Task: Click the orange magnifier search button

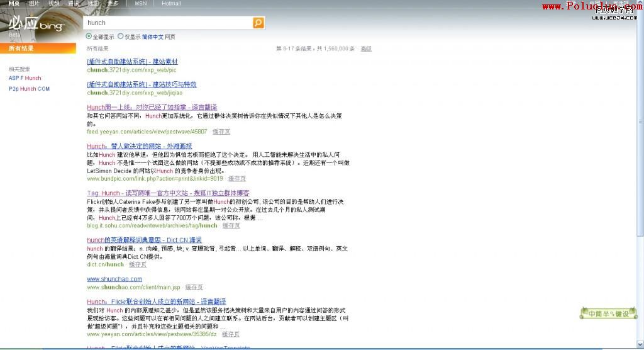Action: click(258, 23)
